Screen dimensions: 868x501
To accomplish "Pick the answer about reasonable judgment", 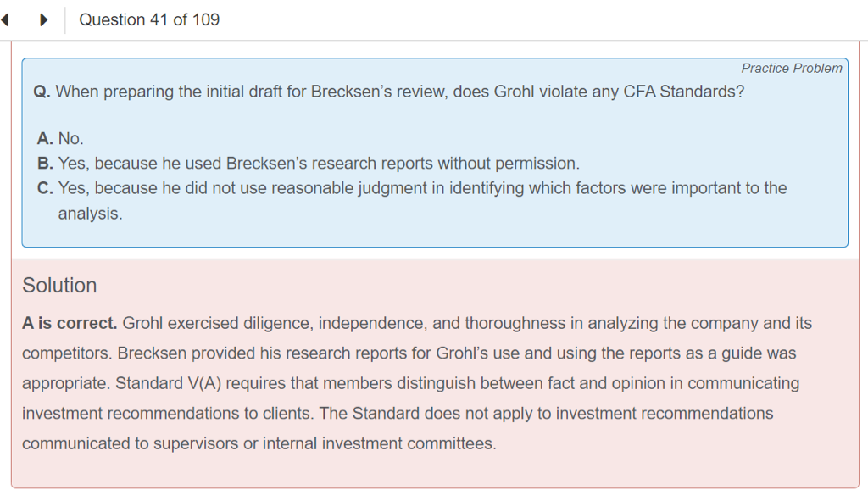I will coord(422,188).
